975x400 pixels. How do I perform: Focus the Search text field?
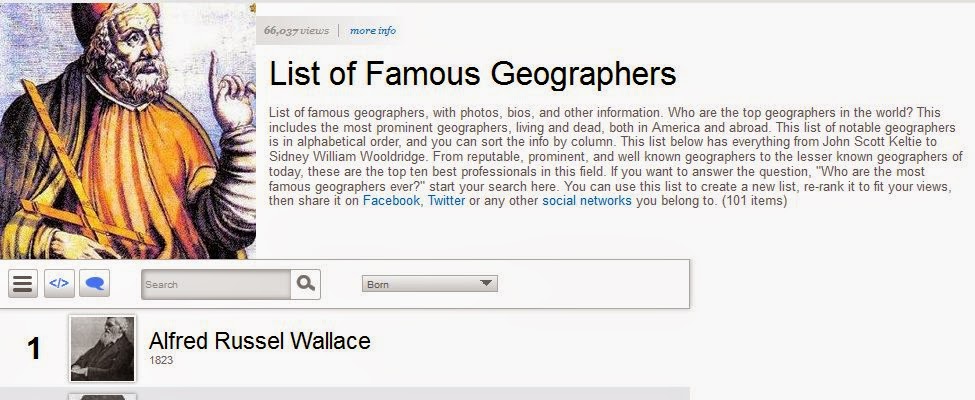point(216,284)
